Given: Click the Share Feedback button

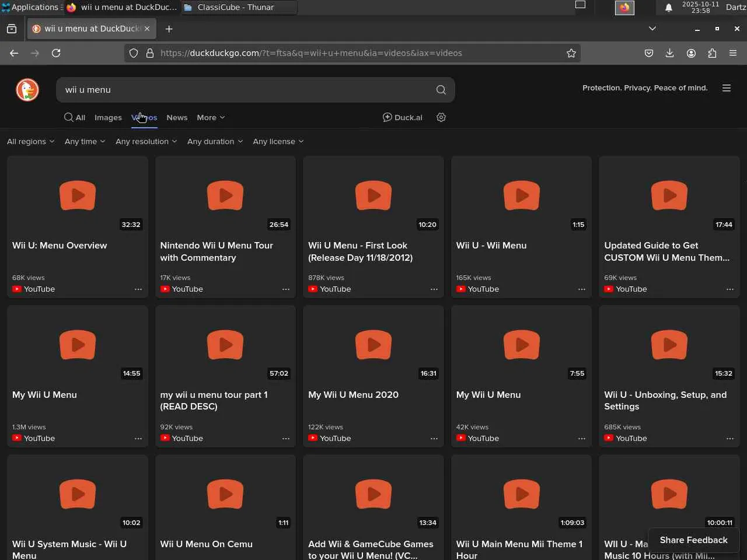Looking at the screenshot, I should [693, 540].
